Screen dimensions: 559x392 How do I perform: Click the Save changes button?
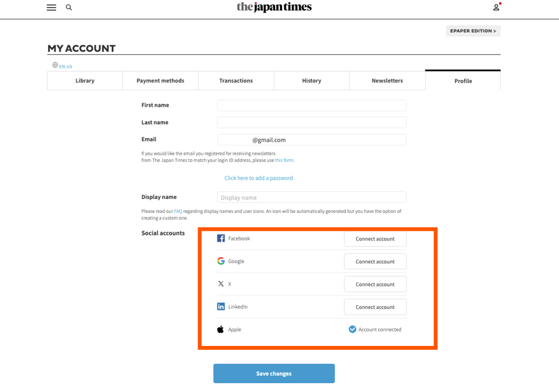pyautogui.click(x=274, y=373)
